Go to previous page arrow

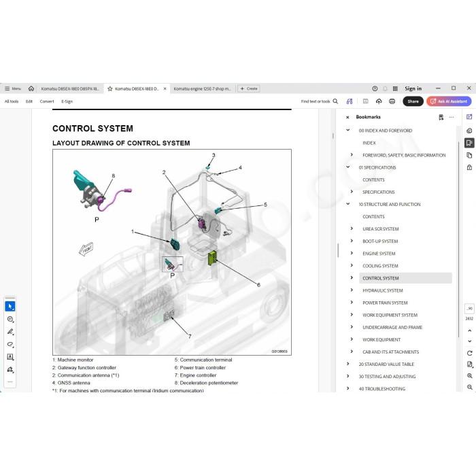point(470,330)
